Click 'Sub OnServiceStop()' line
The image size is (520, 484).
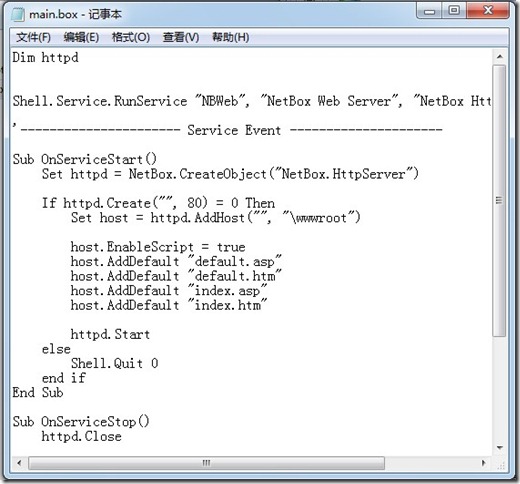81,422
